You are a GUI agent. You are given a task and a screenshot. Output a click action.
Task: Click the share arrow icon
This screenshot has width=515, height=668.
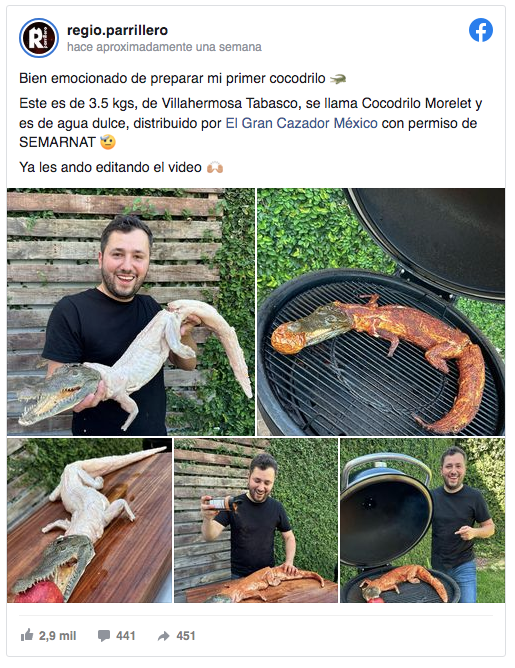click(x=164, y=636)
